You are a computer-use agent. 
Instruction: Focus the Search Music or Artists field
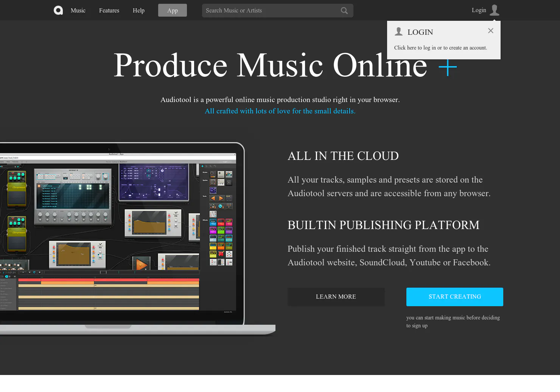278,11
